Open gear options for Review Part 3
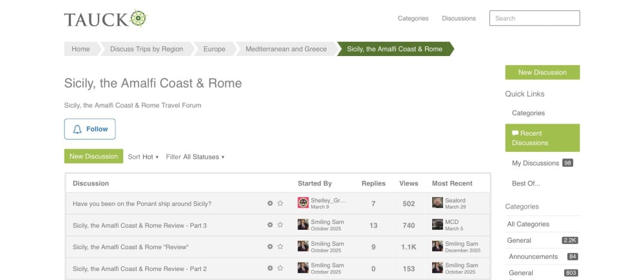 pos(270,225)
